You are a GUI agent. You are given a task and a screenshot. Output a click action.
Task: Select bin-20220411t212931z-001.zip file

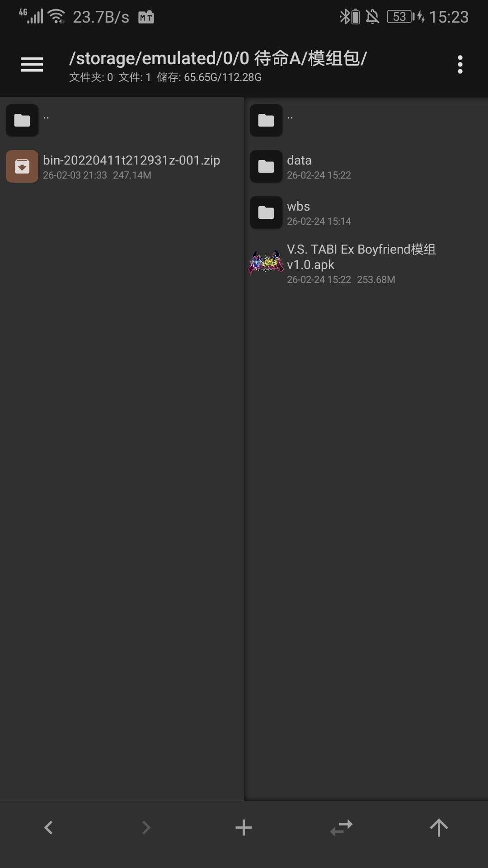122,166
